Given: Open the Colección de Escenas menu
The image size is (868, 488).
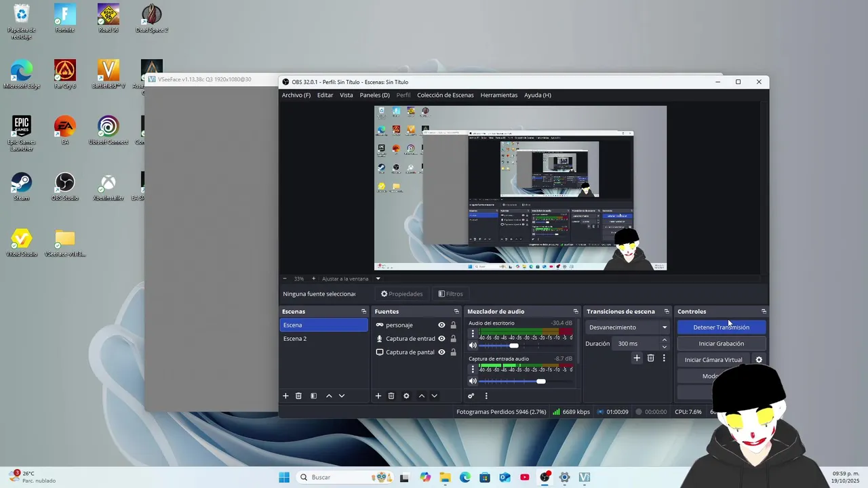Looking at the screenshot, I should 446,95.
